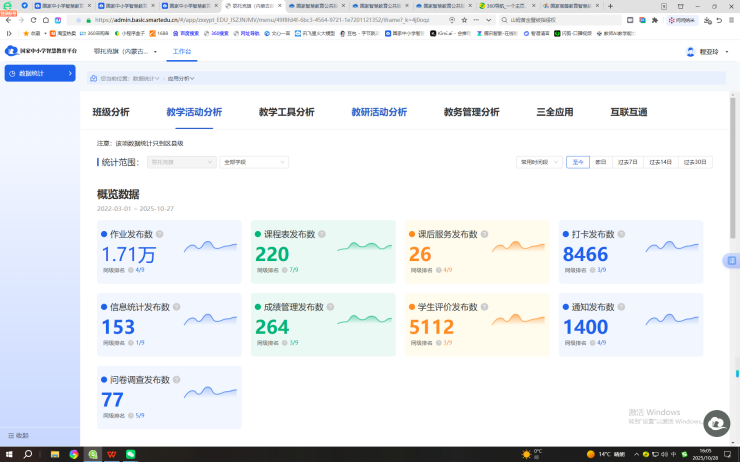Open the 常用时间段 period dropdown
The image size is (740, 462).
538,161
